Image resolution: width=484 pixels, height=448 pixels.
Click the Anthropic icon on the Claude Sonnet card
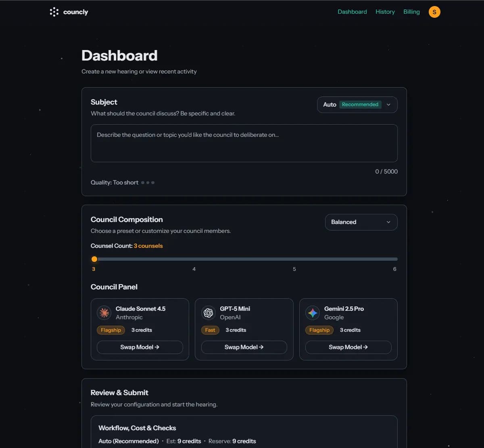[x=104, y=313]
